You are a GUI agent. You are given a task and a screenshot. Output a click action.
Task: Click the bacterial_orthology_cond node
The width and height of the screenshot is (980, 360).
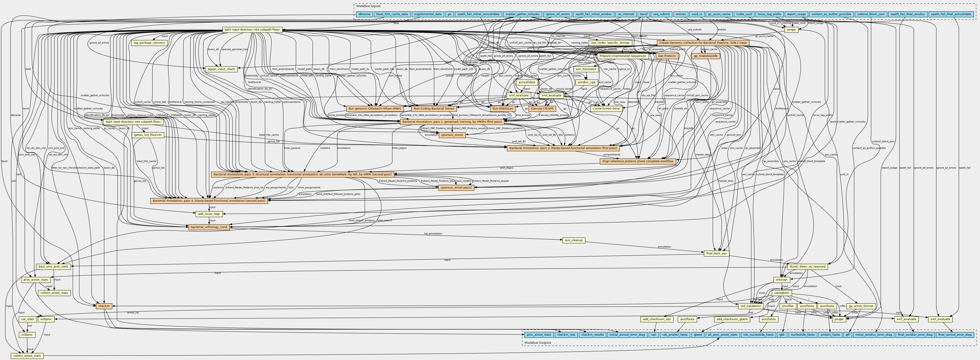point(209,227)
